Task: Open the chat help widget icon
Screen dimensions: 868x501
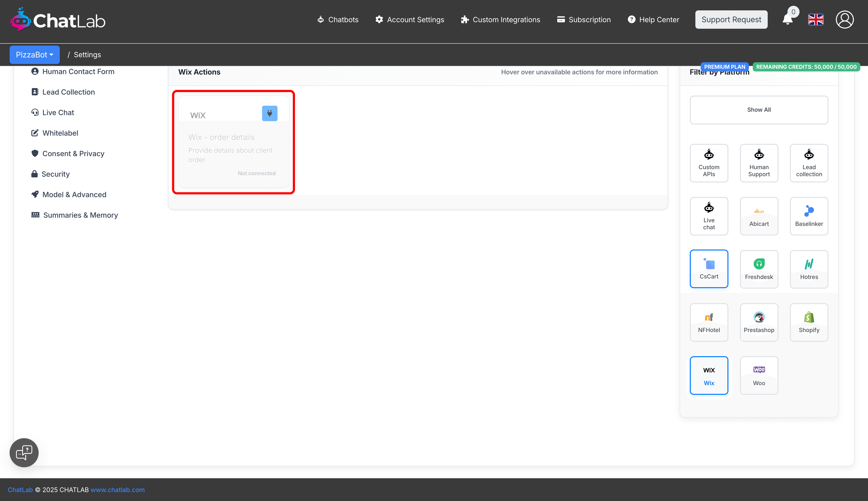Action: [x=24, y=452]
